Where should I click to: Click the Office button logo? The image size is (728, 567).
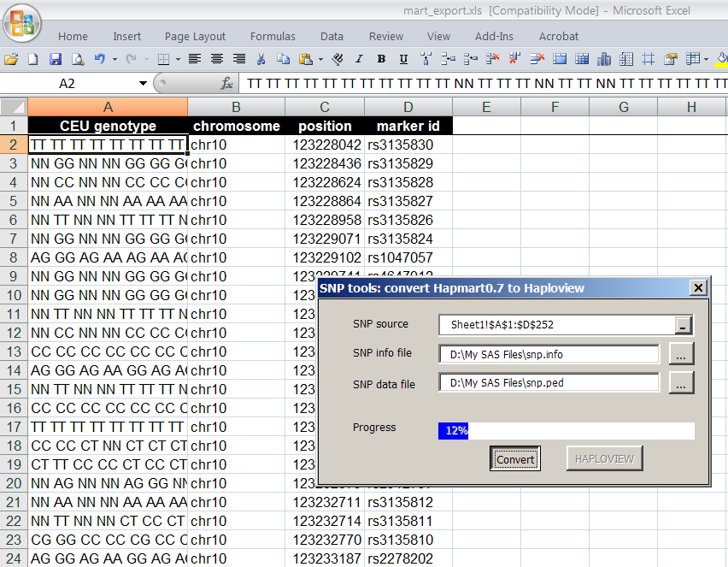22,23
